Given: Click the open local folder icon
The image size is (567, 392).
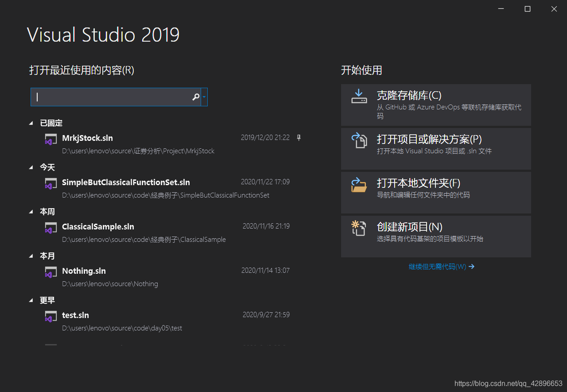Looking at the screenshot, I should [x=359, y=184].
